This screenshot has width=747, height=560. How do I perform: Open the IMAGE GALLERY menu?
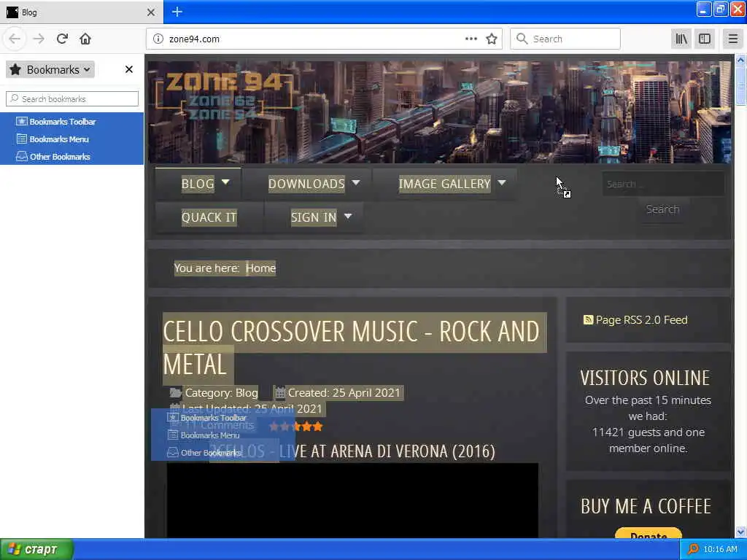click(444, 184)
